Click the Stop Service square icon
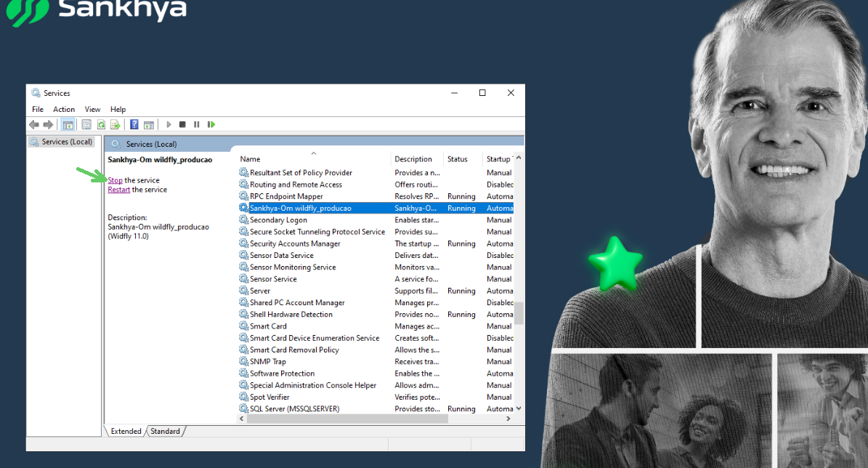This screenshot has height=468, width=868. [182, 124]
